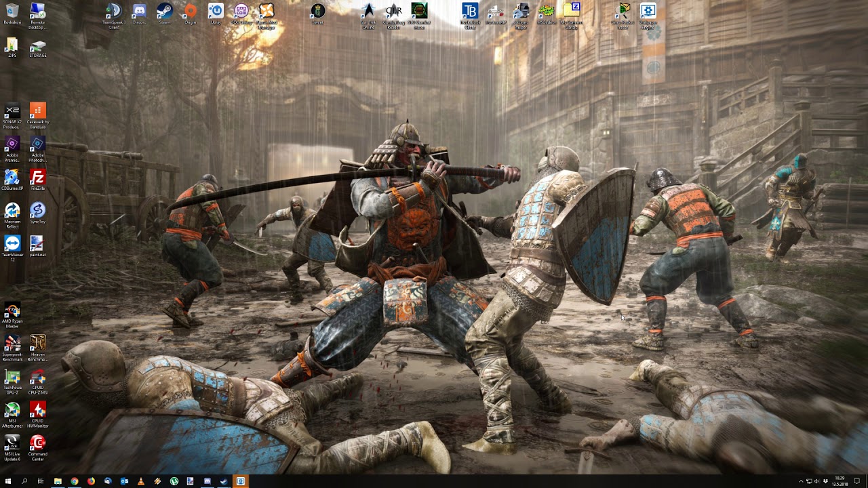The image size is (868, 488).
Task: Launch Discord from the desktop
Action: pyautogui.click(x=140, y=12)
